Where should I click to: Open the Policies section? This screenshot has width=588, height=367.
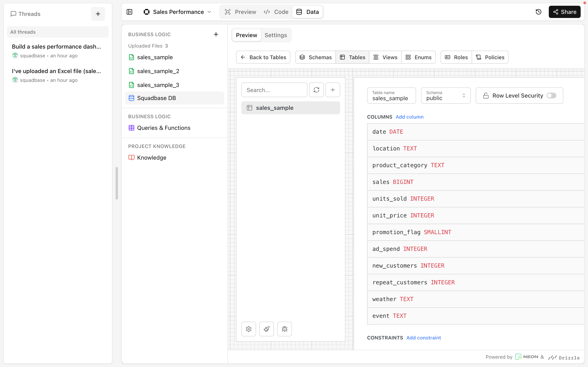(x=490, y=57)
